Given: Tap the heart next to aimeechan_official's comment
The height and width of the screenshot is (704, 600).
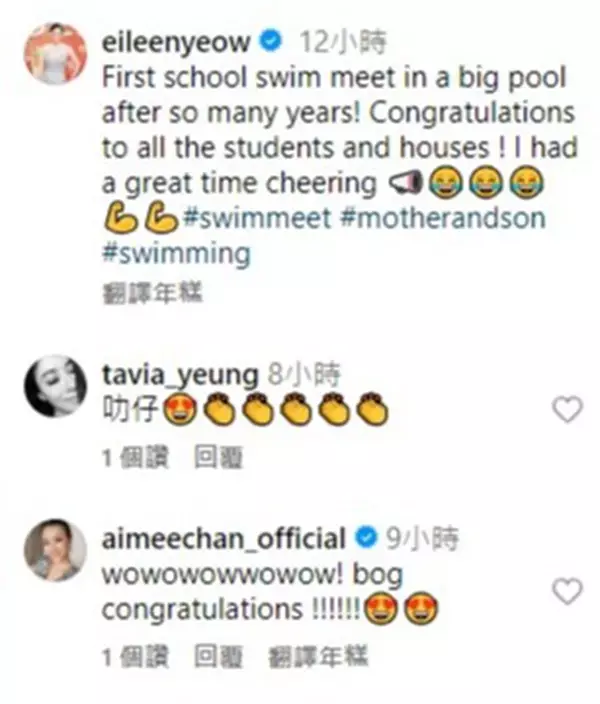Looking at the screenshot, I should pyautogui.click(x=567, y=591).
